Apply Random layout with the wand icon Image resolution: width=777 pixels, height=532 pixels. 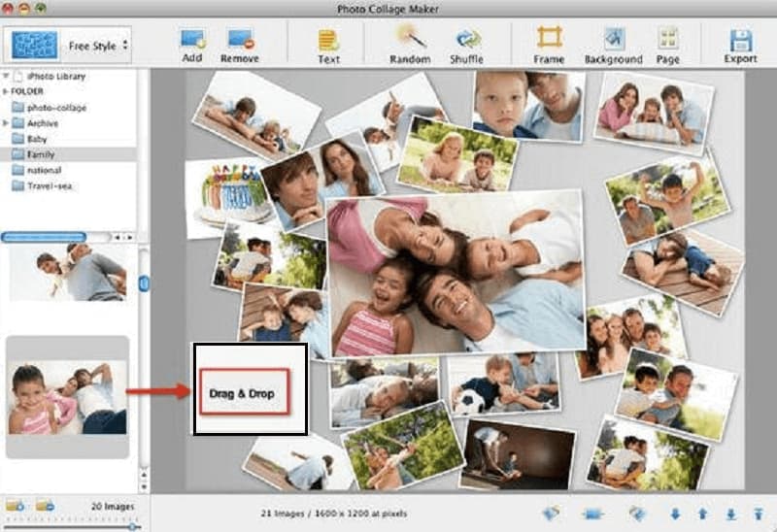click(x=410, y=40)
